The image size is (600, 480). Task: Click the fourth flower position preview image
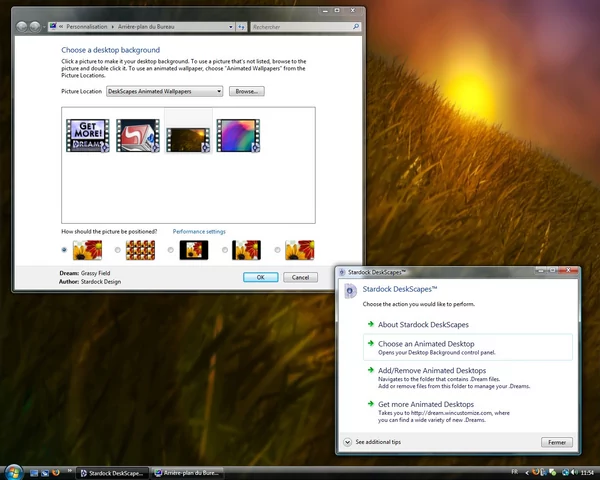click(x=246, y=250)
